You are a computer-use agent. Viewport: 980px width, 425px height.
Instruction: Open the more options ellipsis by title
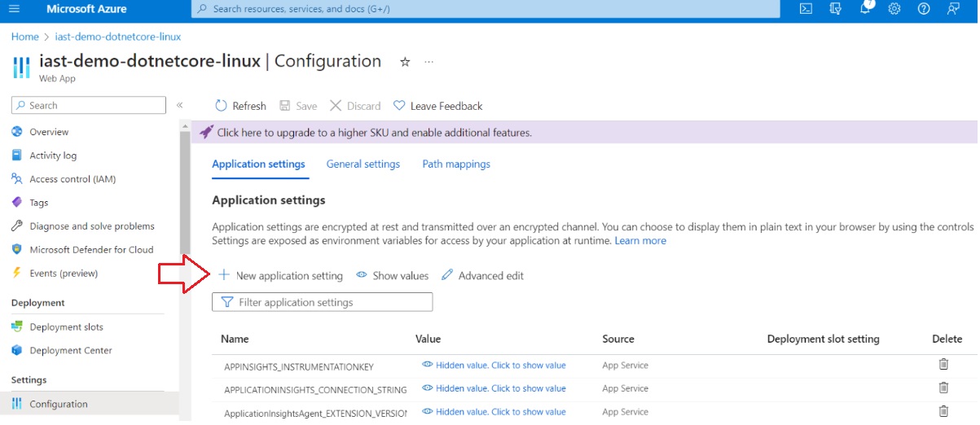[429, 62]
